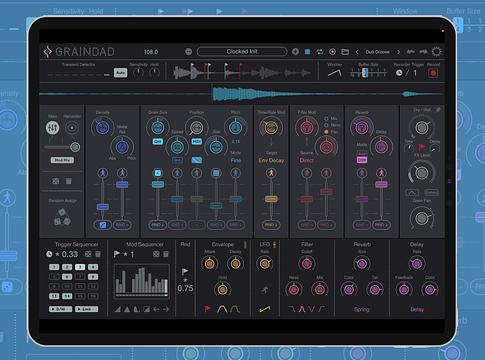485x360 pixels.
Task: Go to next preset with right chevron
Action: [398, 52]
